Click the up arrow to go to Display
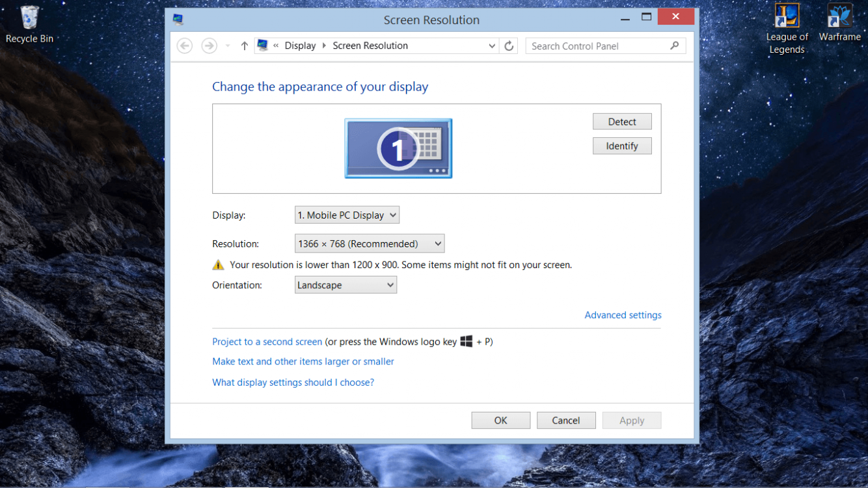Screen dimensions: 868x488 pyautogui.click(x=244, y=46)
